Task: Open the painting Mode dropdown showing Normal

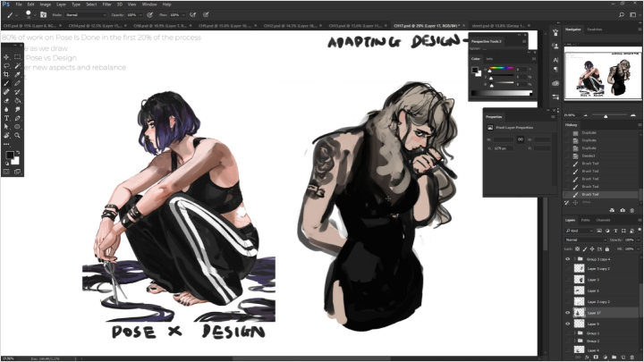Action: click(86, 15)
